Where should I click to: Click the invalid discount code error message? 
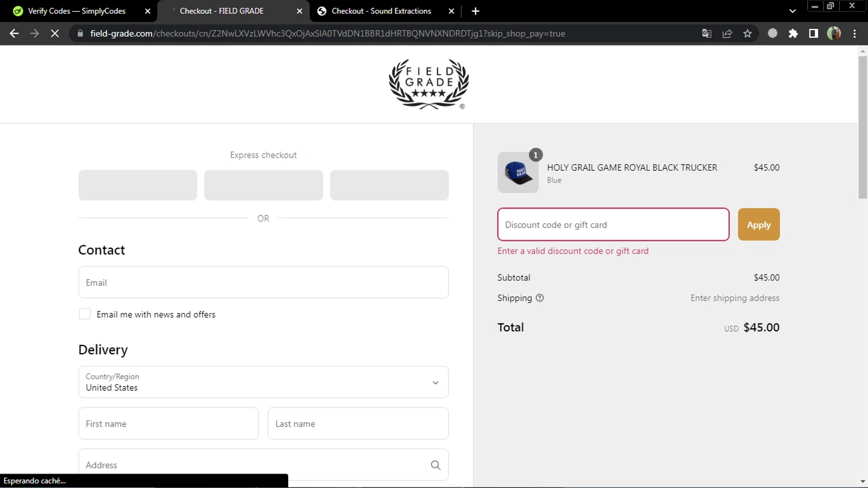[573, 251]
